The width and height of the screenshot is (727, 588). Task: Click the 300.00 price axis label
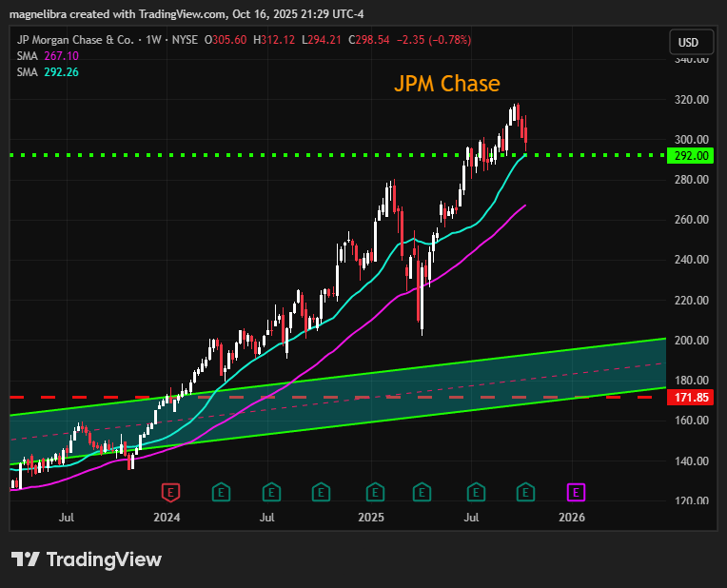691,140
